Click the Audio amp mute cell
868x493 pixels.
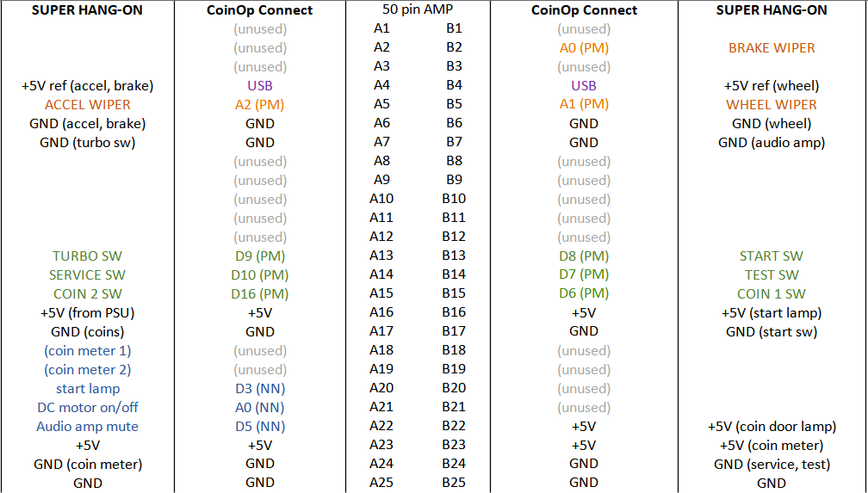pos(87,427)
